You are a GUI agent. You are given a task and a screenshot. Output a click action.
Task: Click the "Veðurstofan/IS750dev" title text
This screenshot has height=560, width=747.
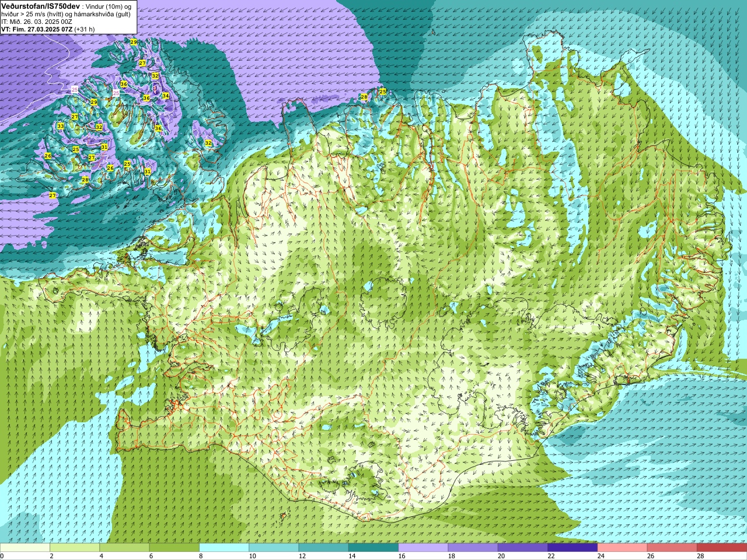41,5
